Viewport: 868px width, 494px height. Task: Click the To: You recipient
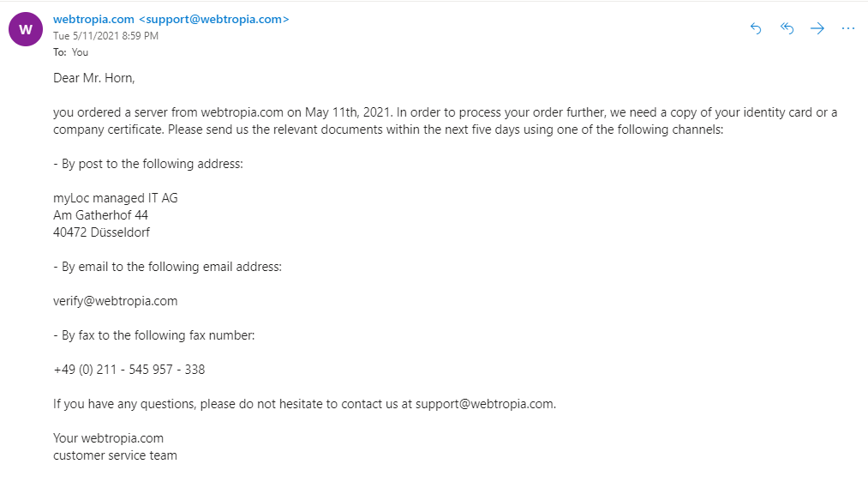(71, 52)
